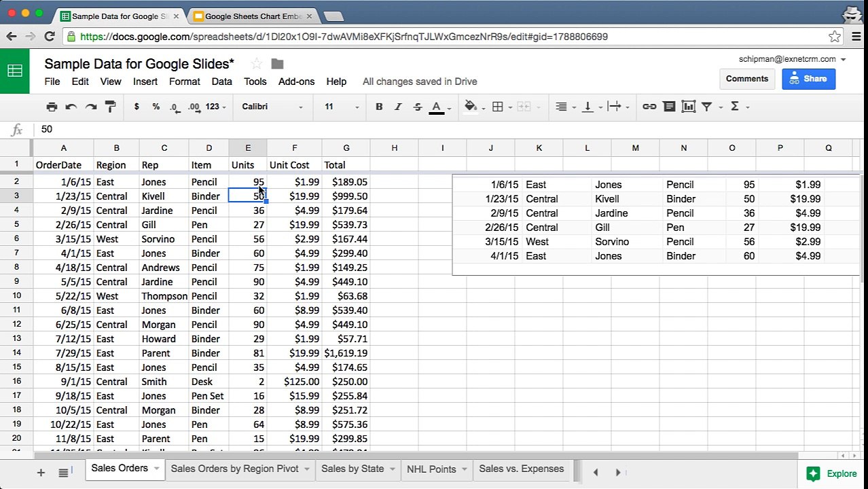Reload the browser page
The height and width of the screenshot is (489, 868).
tap(49, 37)
